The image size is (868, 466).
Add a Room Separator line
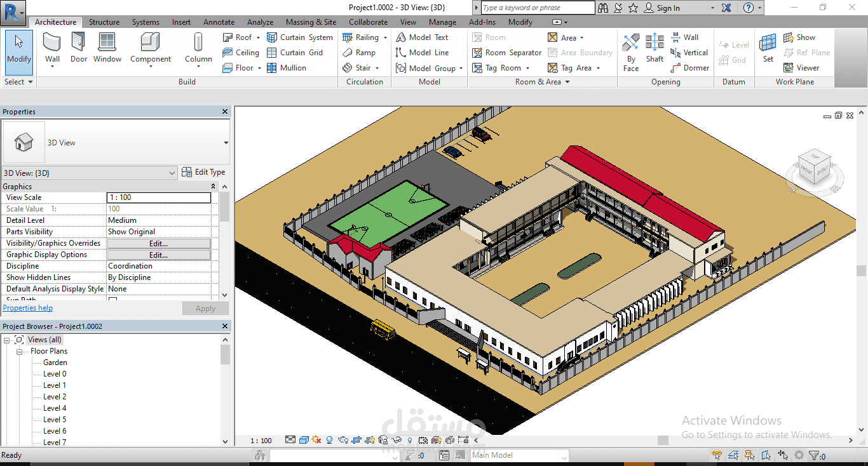coord(507,53)
